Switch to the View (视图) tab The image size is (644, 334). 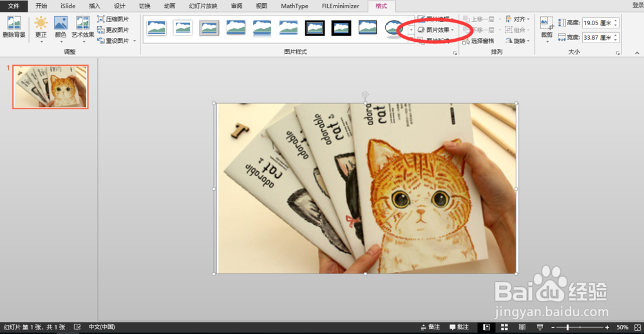(x=261, y=6)
